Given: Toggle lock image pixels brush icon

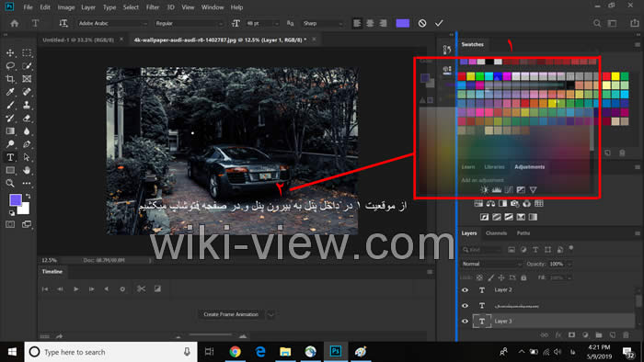Looking at the screenshot, I should tap(490, 277).
